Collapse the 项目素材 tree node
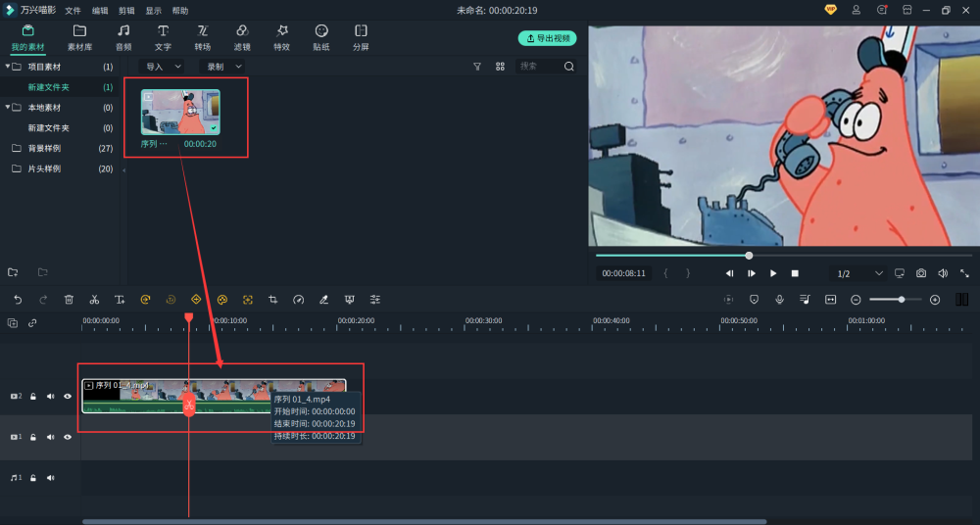This screenshot has width=980, height=525. pos(8,67)
